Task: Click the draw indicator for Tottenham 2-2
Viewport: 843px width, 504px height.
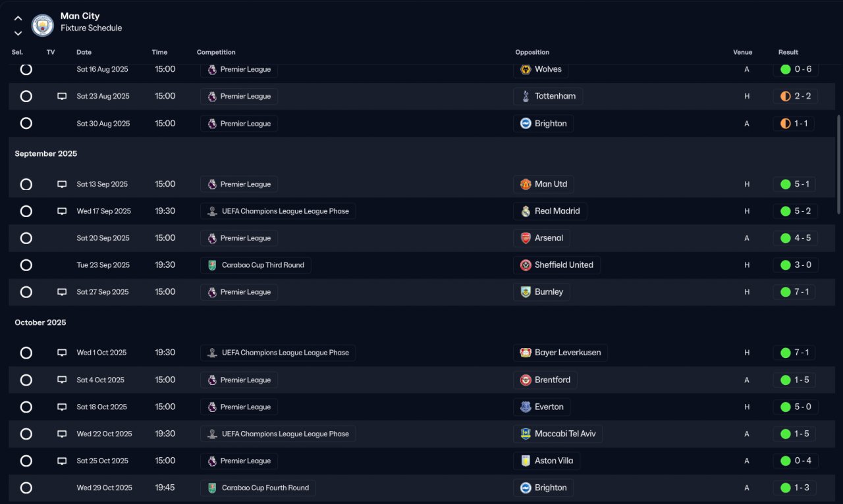Action: pyautogui.click(x=785, y=96)
